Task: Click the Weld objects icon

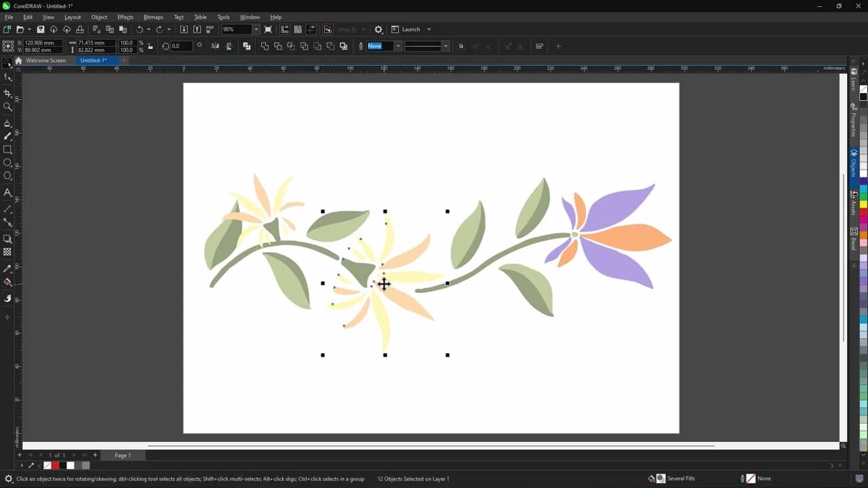Action: click(x=264, y=46)
